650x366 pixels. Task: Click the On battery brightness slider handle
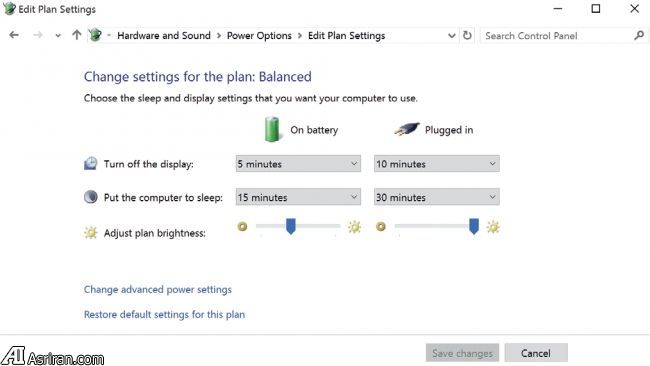[x=291, y=227]
